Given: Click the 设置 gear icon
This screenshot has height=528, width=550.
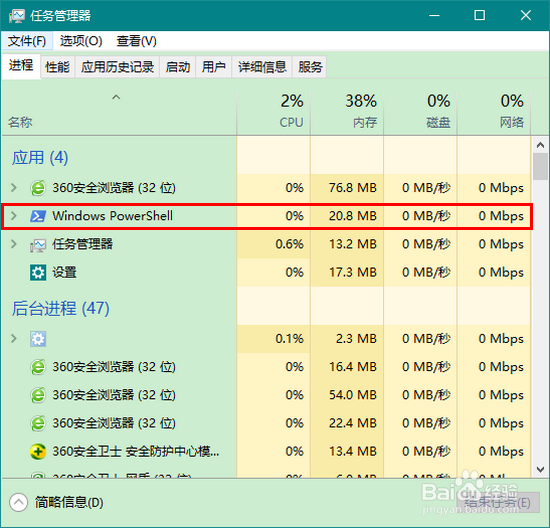Looking at the screenshot, I should [38, 273].
